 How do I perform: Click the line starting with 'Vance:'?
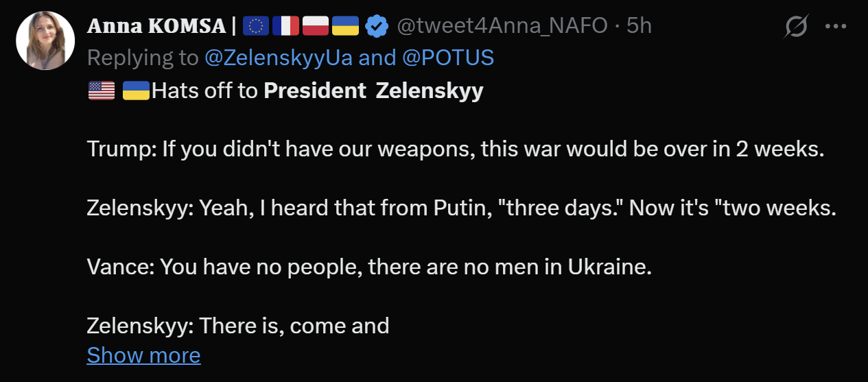pyautogui.click(x=368, y=267)
